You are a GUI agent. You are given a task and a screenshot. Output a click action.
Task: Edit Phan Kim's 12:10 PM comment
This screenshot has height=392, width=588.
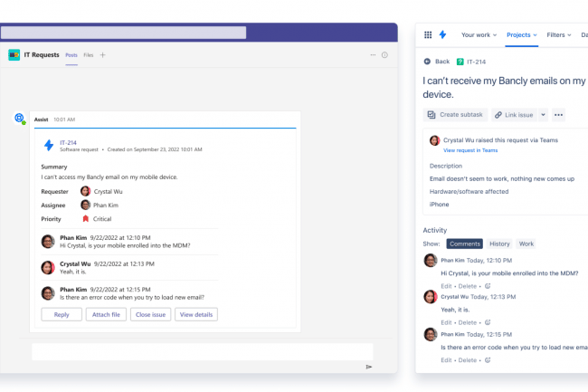click(x=446, y=286)
